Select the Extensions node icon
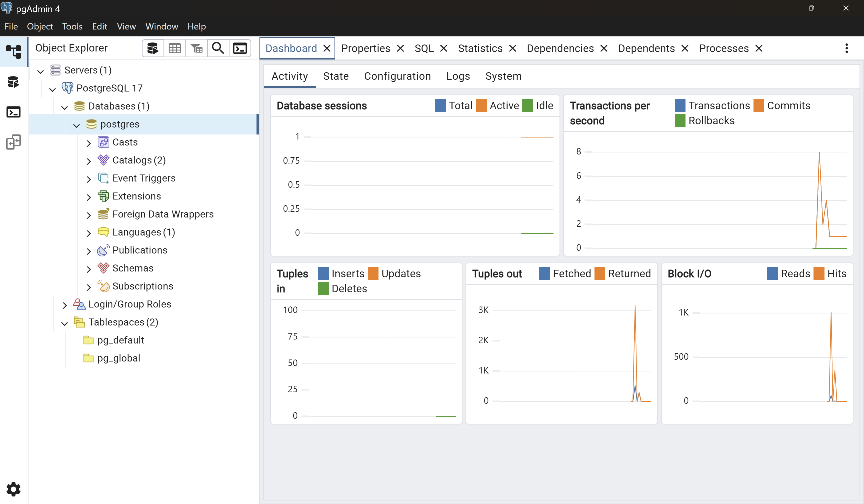The width and height of the screenshot is (864, 504). (x=103, y=196)
